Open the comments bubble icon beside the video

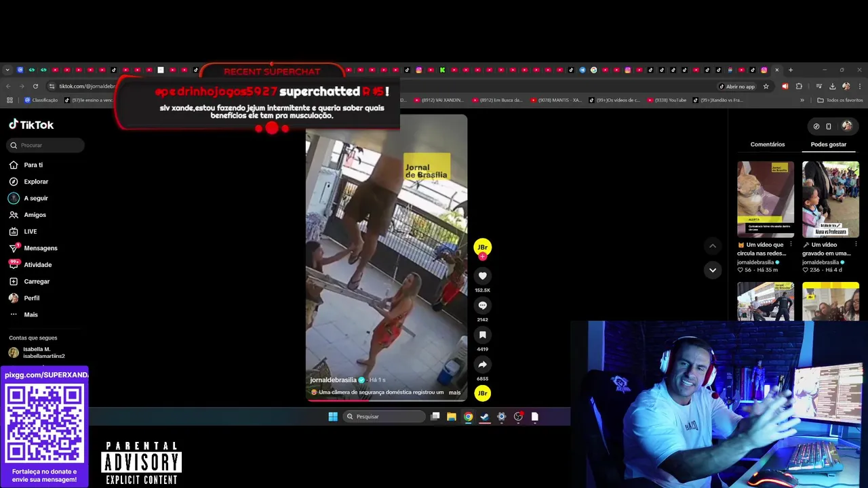pyautogui.click(x=482, y=306)
